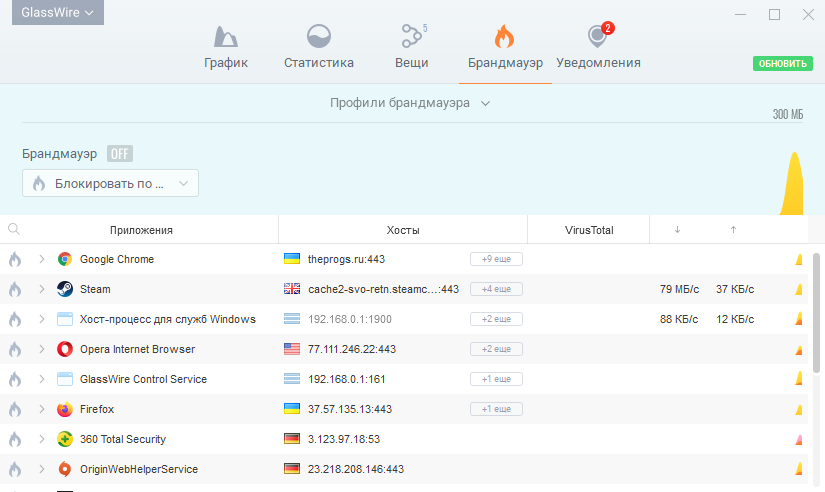Expand the 360 Total Security row

click(x=42, y=439)
